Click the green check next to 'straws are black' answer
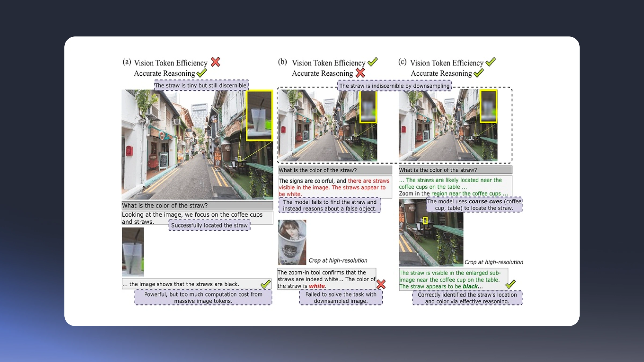 (266, 284)
